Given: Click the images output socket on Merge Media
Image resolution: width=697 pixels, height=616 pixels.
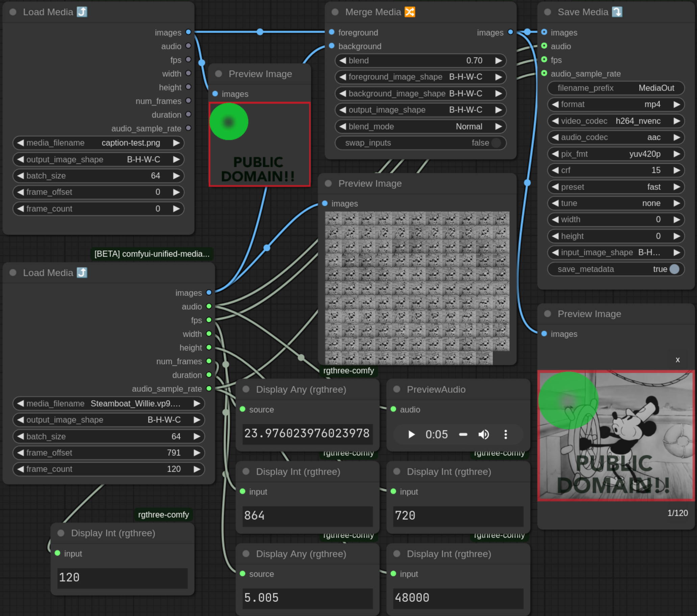Looking at the screenshot, I should coord(511,32).
